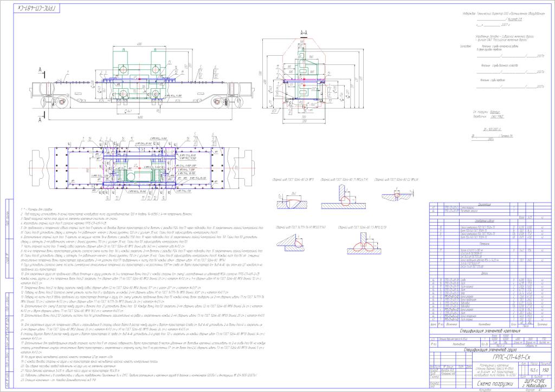Click the "ГРПС-СП-481-Сх" code in the title block

512,357
